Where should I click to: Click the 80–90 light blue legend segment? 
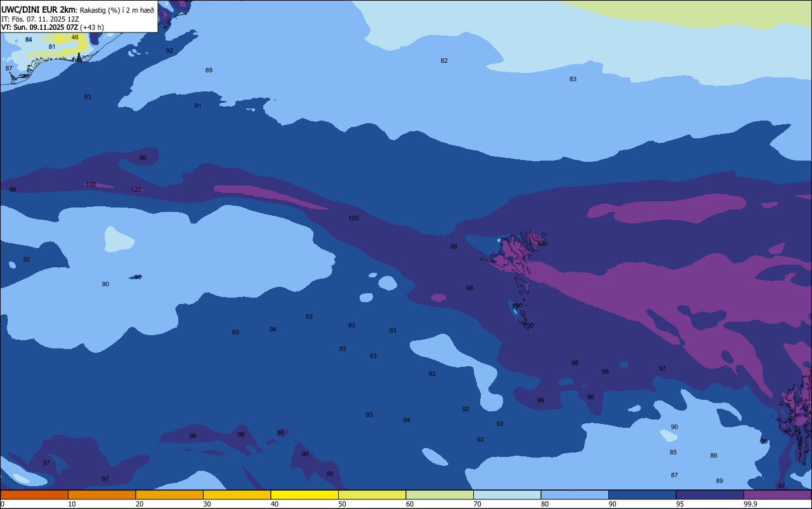tap(575, 494)
